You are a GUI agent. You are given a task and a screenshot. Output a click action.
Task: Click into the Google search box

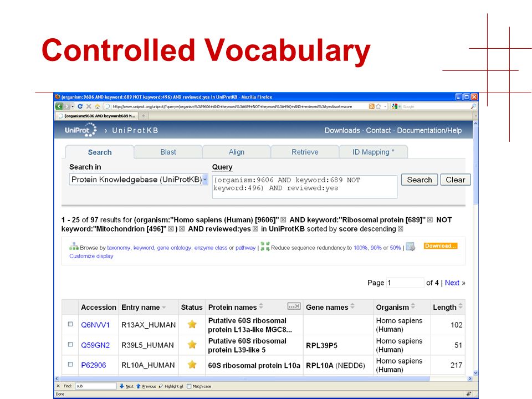click(x=436, y=106)
